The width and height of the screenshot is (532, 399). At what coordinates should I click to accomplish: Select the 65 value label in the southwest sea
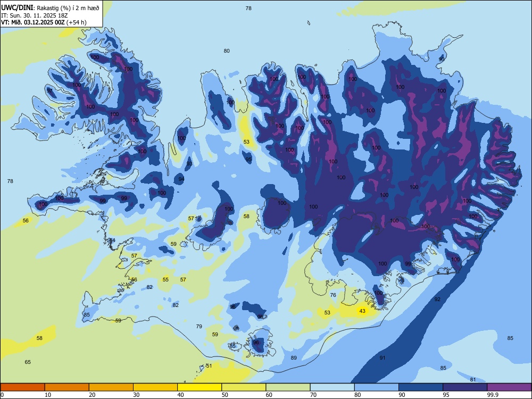pyautogui.click(x=28, y=362)
